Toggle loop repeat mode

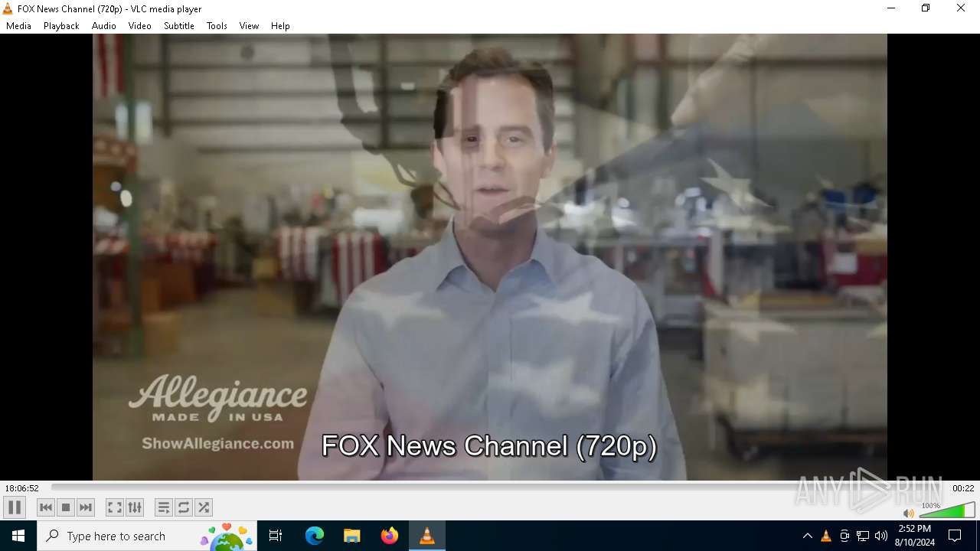click(x=184, y=507)
